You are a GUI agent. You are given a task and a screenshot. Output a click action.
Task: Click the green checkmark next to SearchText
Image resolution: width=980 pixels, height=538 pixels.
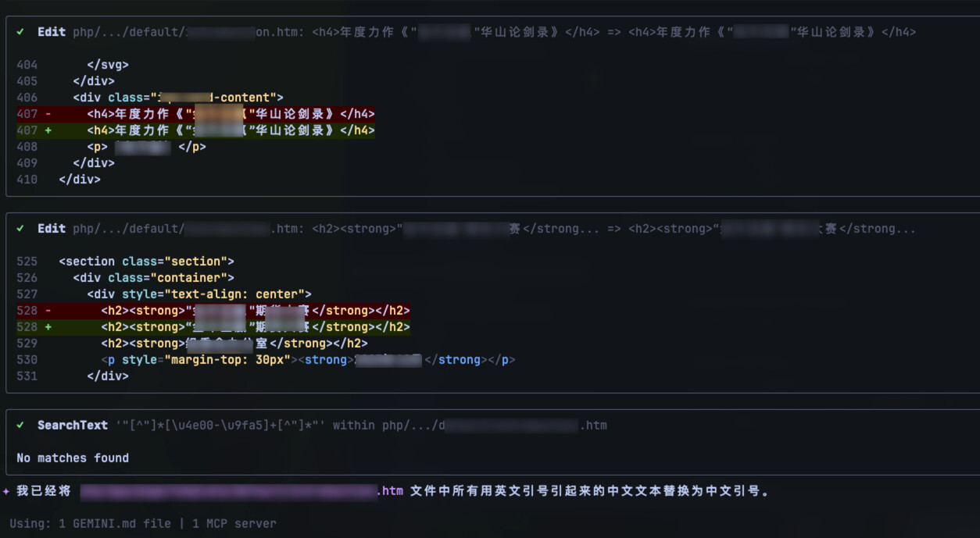[20, 426]
